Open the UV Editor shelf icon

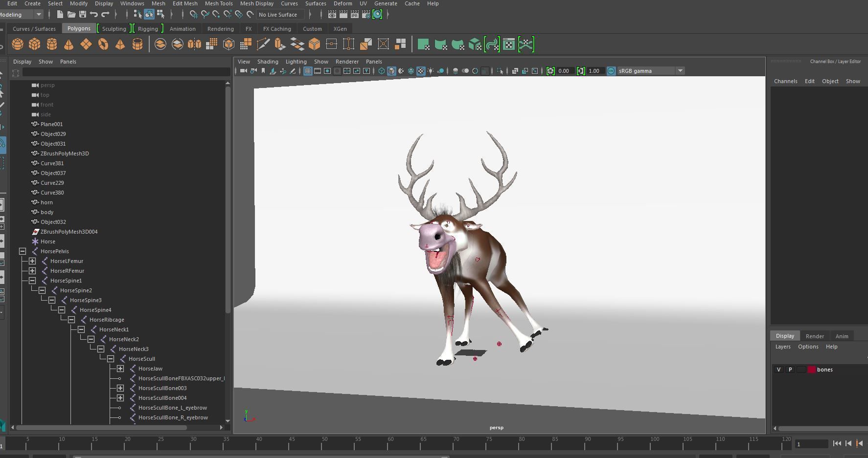coord(509,44)
